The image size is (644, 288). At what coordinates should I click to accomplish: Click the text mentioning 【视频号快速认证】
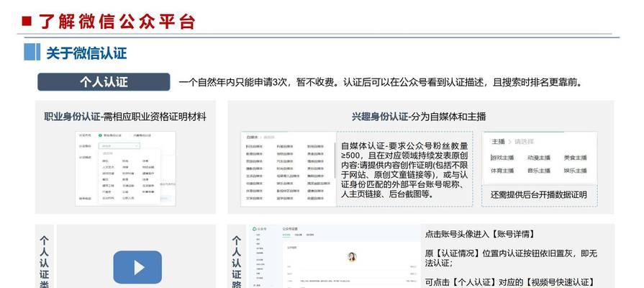[x=509, y=282]
